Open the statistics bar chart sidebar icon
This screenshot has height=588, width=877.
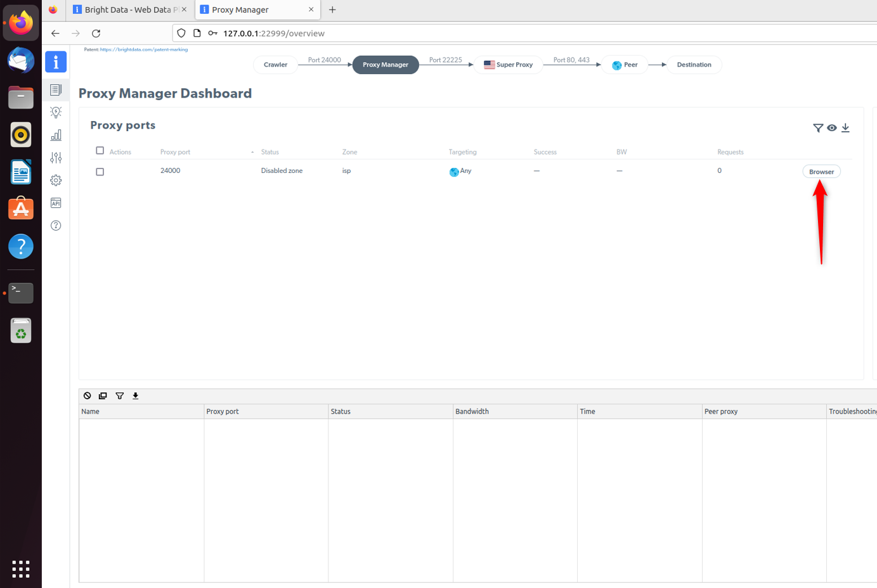[56, 135]
